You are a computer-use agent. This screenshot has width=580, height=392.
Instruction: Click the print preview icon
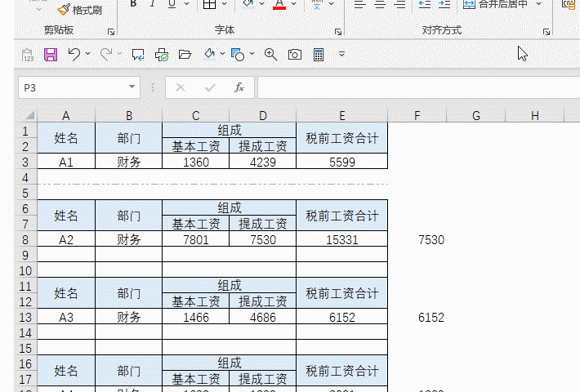162,55
